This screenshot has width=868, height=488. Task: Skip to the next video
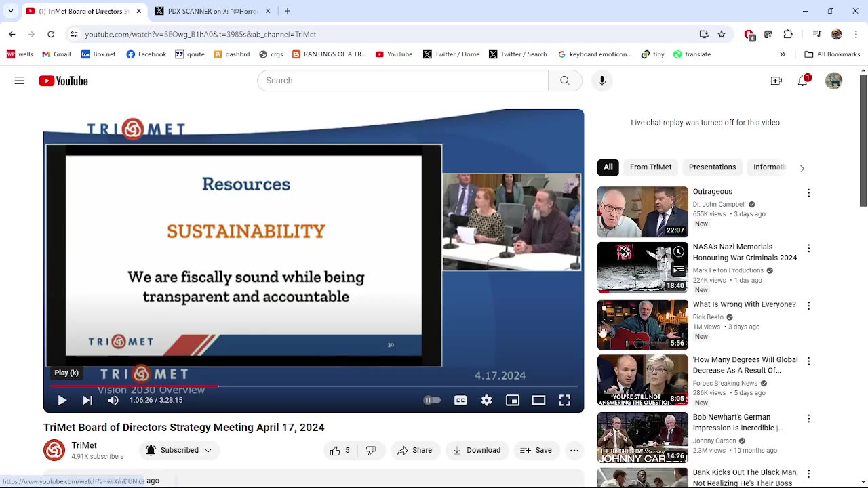tap(87, 401)
